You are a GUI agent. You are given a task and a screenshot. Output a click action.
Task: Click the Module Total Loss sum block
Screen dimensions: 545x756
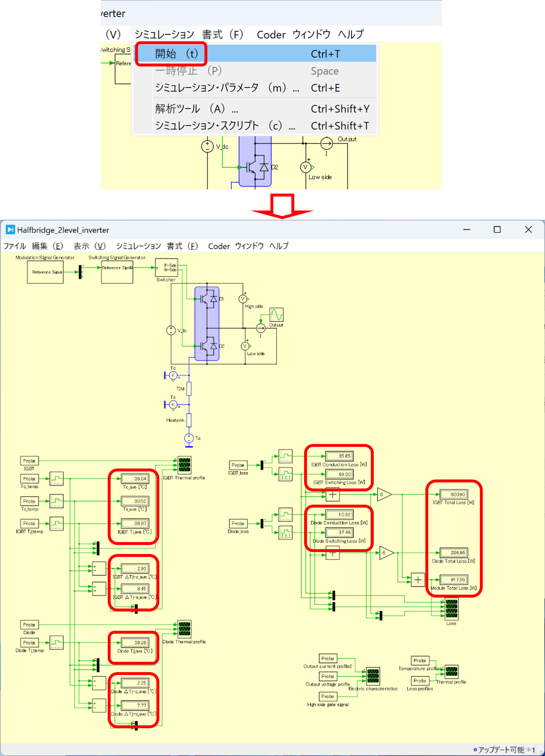[x=418, y=580]
